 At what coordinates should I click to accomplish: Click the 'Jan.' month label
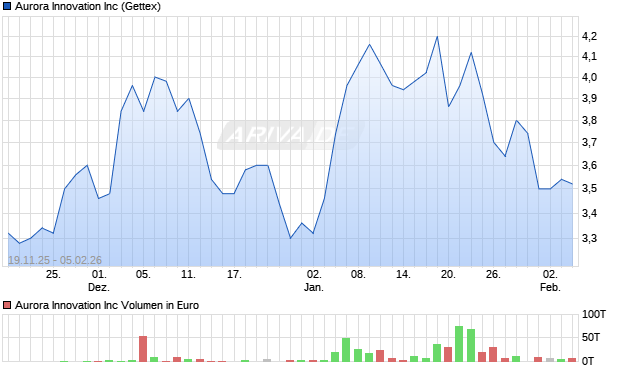[314, 287]
